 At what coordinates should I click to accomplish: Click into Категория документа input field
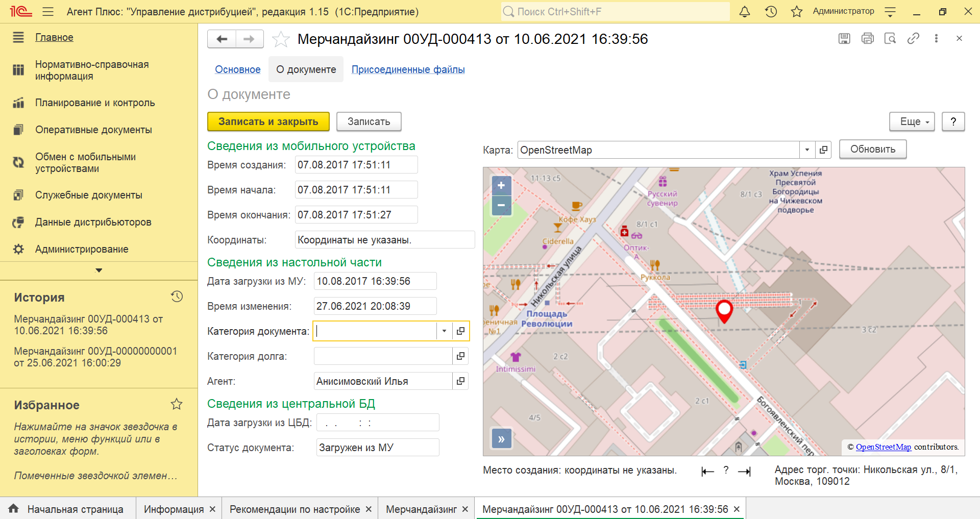[x=376, y=331]
